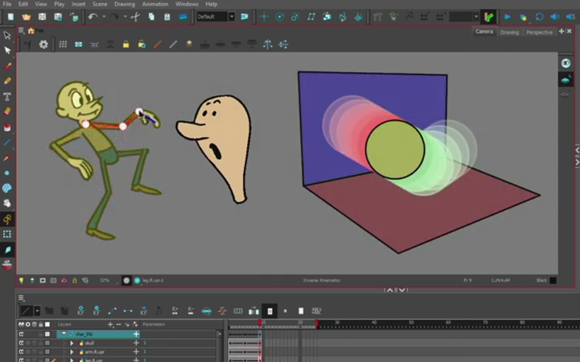
Task: Open the redo history dropdown arrow
Action: [x=125, y=17]
